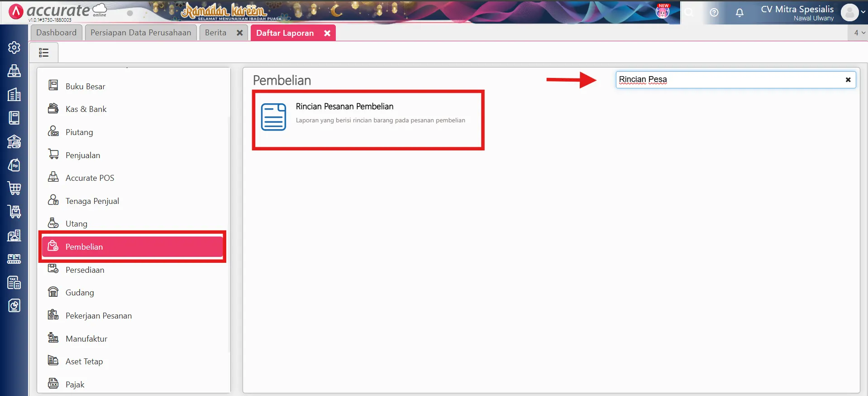This screenshot has height=396, width=868.
Task: Switch to Persiapan Data Perusahaan tab
Action: (x=141, y=33)
